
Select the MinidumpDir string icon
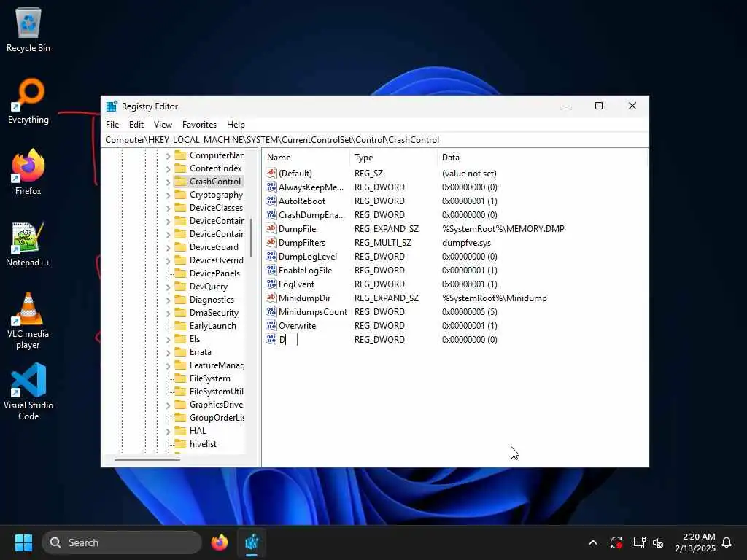click(x=271, y=297)
